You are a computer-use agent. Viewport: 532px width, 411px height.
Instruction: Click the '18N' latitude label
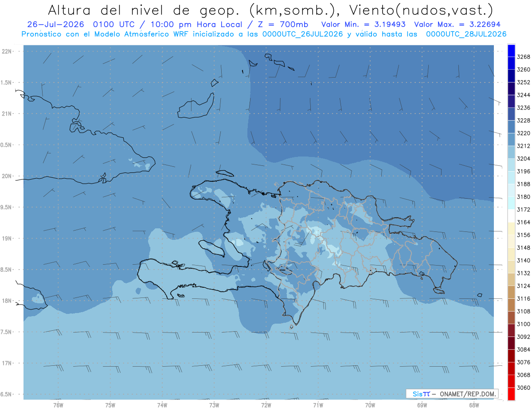pyautogui.click(x=7, y=301)
